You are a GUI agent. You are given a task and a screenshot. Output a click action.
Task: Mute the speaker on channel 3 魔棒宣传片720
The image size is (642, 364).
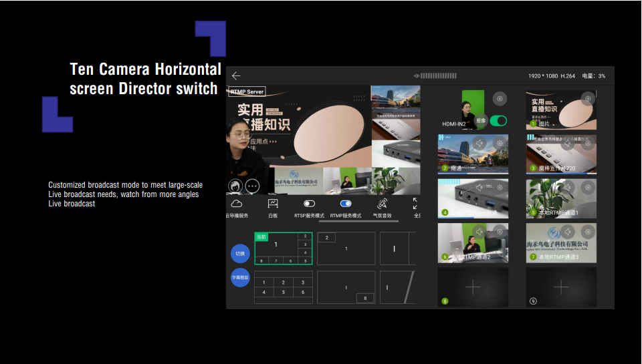(x=568, y=143)
